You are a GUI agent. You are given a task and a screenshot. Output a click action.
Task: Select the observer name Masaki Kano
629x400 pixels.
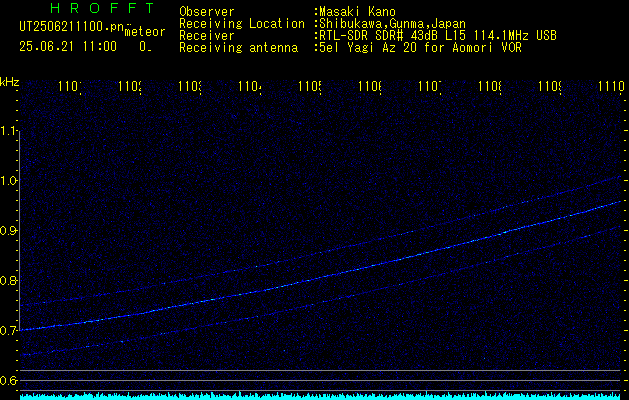(357, 11)
